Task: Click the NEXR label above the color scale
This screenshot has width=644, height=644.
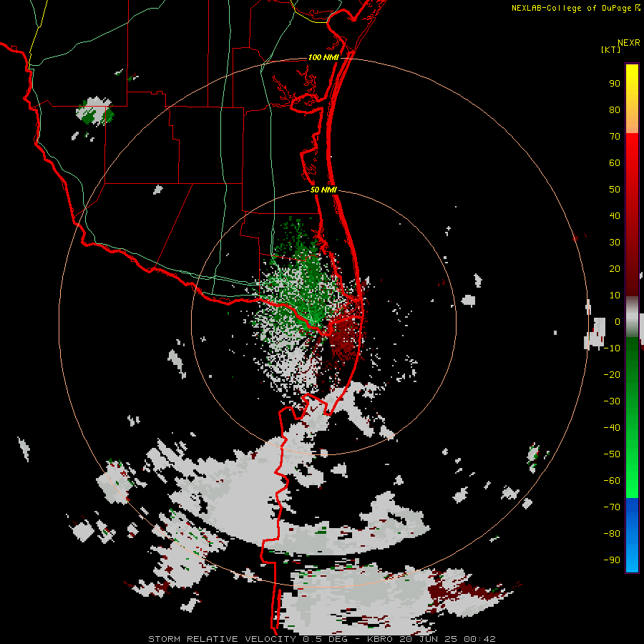Action: [x=629, y=43]
